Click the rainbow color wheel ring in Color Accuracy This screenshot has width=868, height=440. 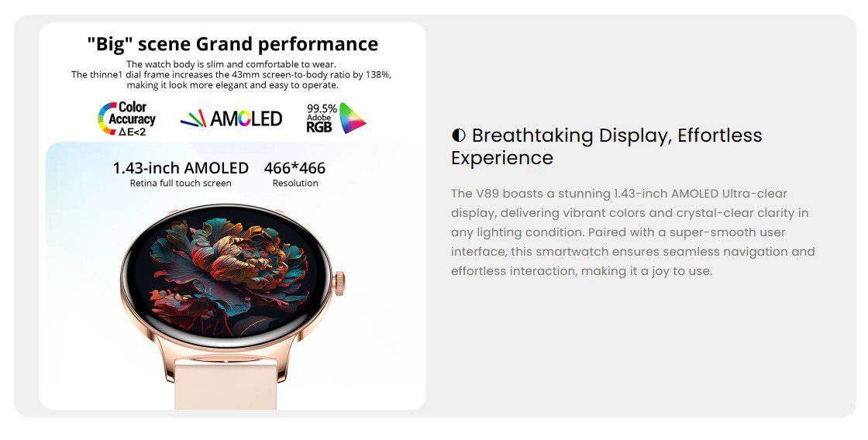pos(106,119)
